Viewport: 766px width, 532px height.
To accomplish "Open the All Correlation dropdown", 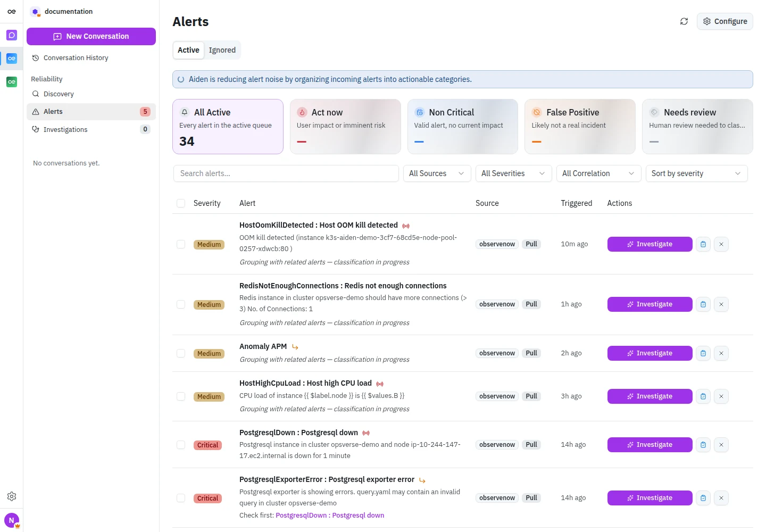I will [x=599, y=173].
